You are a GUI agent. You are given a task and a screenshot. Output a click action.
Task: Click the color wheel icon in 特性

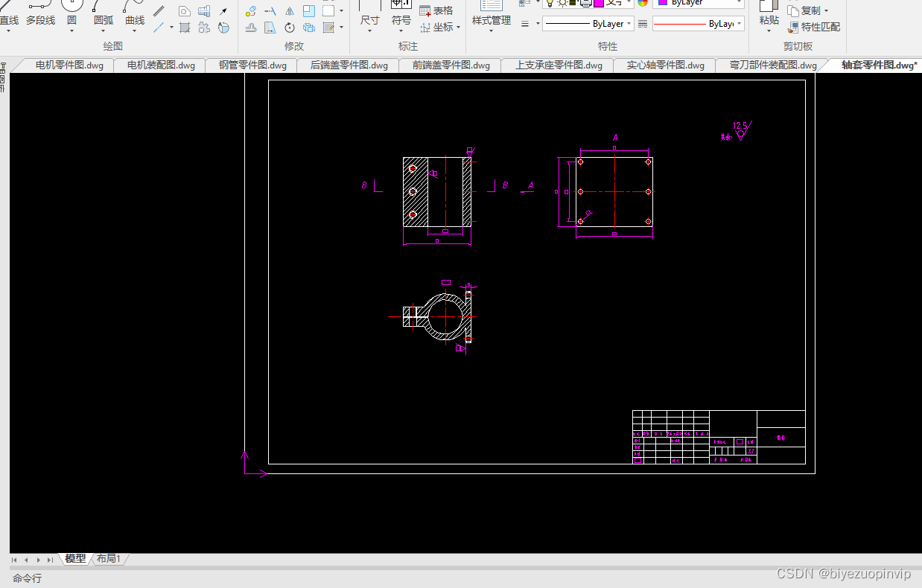[x=643, y=3]
